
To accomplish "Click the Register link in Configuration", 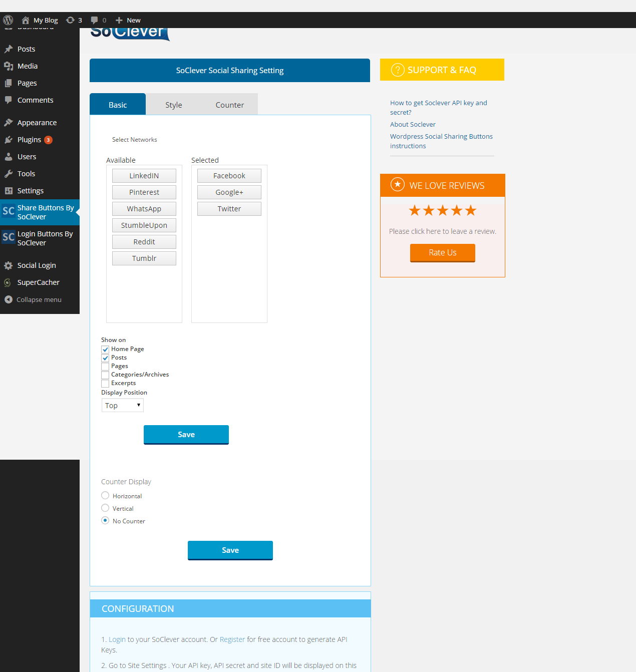I will (x=232, y=639).
